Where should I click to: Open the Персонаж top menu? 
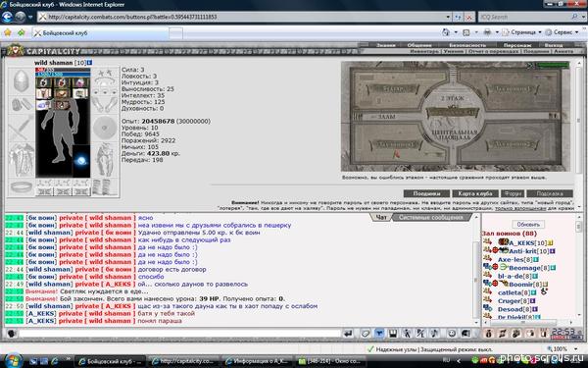click(x=517, y=45)
